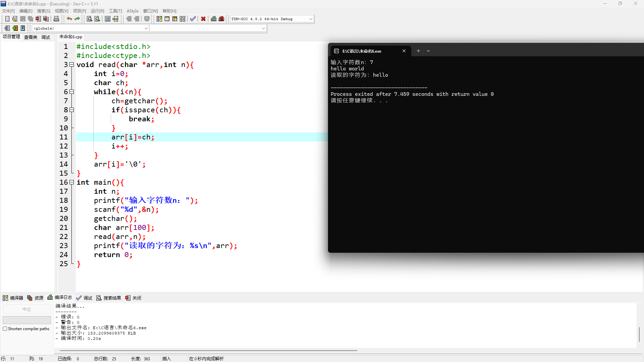
Task: Click the purple checkmark syntax check icon
Action: click(x=193, y=19)
